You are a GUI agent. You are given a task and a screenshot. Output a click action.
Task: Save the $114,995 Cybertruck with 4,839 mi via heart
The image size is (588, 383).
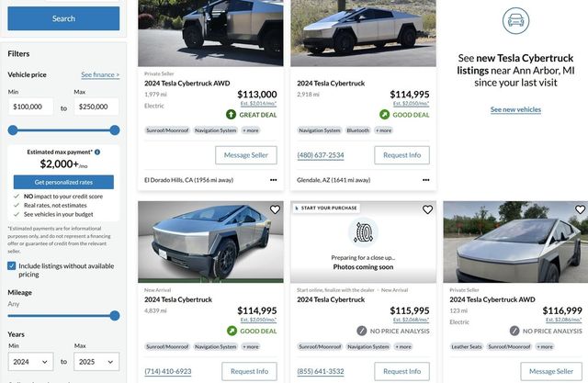tap(274, 210)
